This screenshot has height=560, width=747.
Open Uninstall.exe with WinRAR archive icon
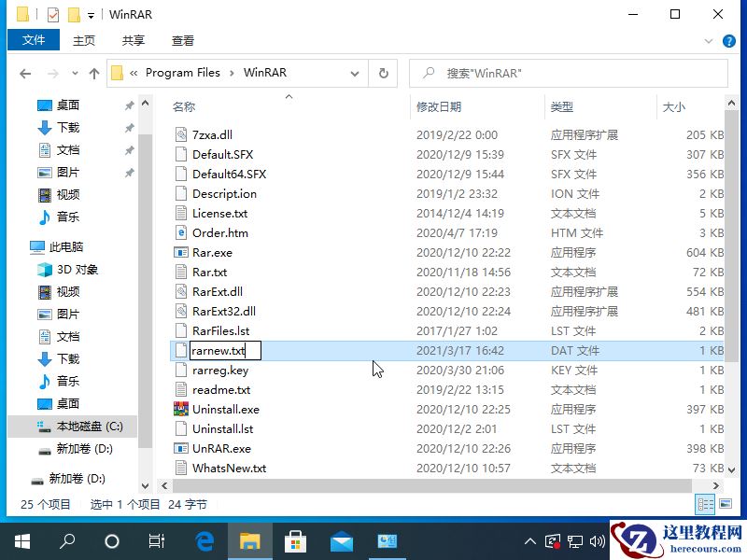point(224,409)
